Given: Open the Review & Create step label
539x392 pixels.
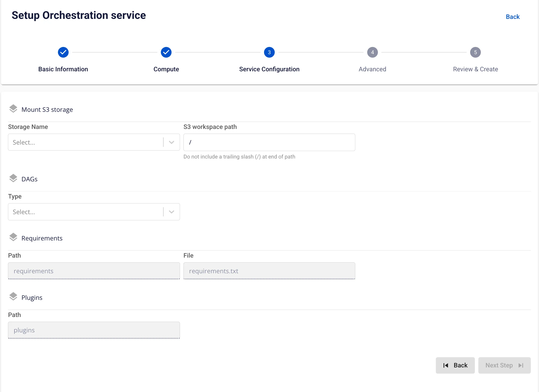Looking at the screenshot, I should 475,69.
